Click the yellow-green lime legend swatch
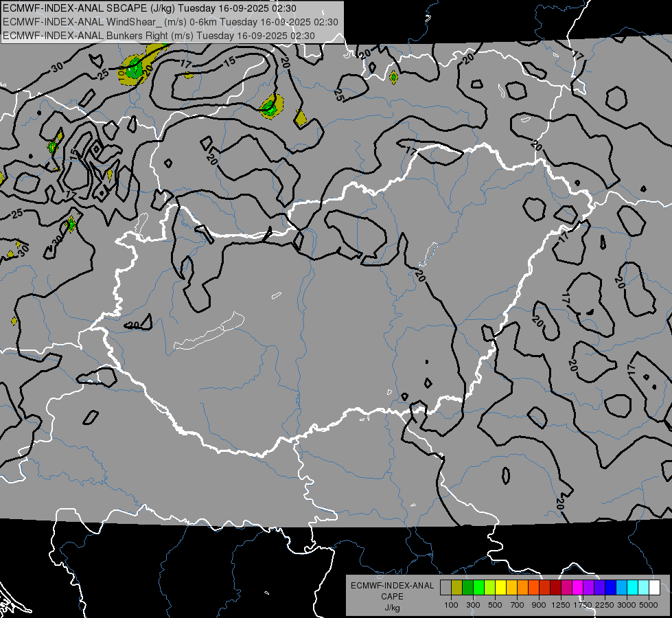The height and width of the screenshot is (618, 672). point(489,588)
